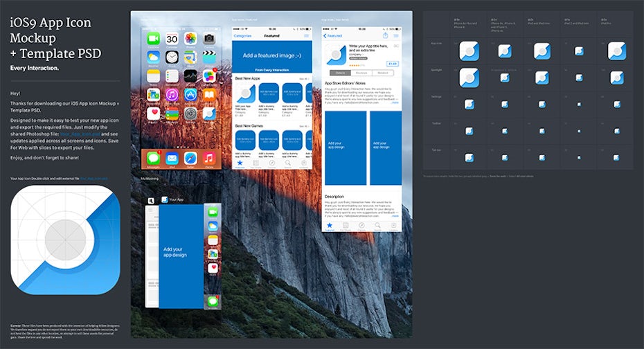Open the Photos app icon
Image resolution: width=644 pixels, height=349 pixels.
pyautogui.click(x=190, y=39)
